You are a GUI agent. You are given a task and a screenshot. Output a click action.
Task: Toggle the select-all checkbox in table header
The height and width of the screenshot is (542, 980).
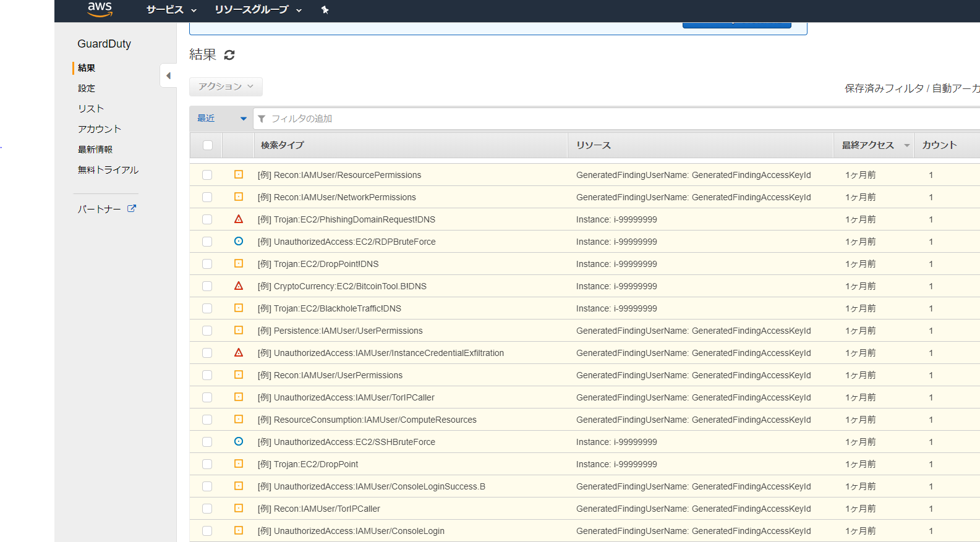[208, 145]
